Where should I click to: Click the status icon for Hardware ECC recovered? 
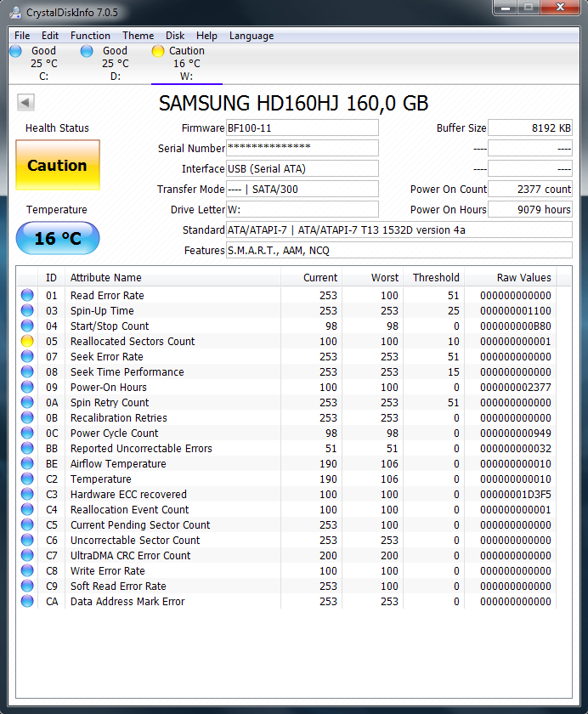point(27,494)
